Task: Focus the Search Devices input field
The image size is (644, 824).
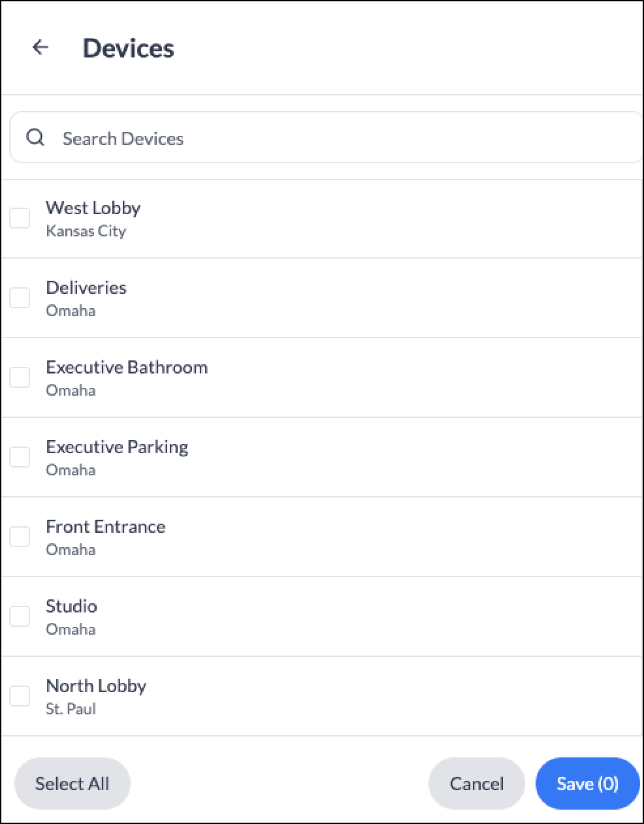Action: coord(327,137)
